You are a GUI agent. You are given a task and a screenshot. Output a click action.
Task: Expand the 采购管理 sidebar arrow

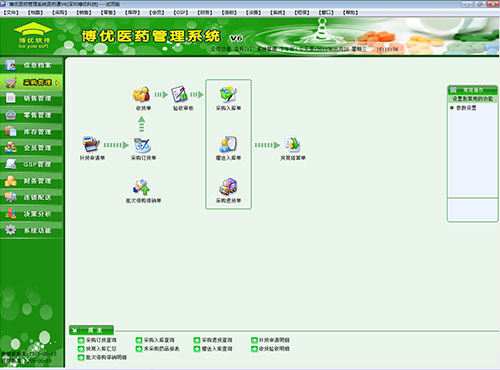[x=57, y=82]
